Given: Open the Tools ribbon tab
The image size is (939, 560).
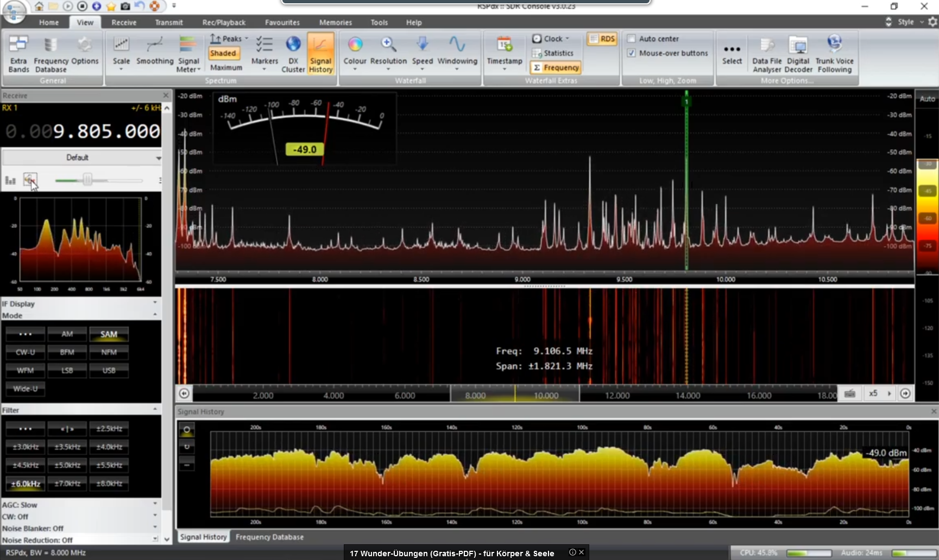Looking at the screenshot, I should coord(379,22).
